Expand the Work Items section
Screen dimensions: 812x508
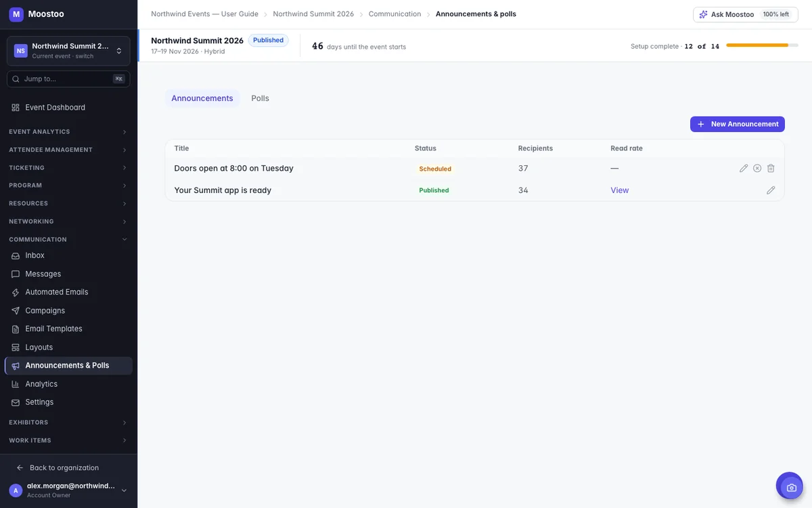68,440
